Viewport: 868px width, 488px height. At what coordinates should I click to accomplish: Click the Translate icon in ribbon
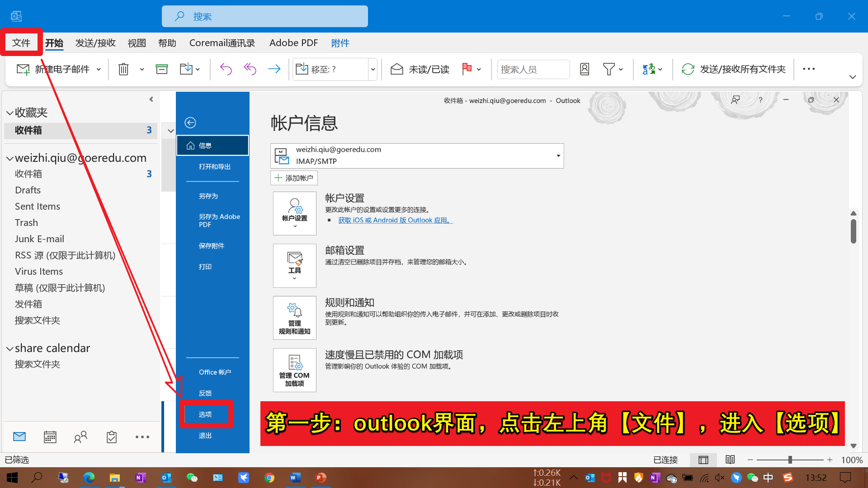649,69
